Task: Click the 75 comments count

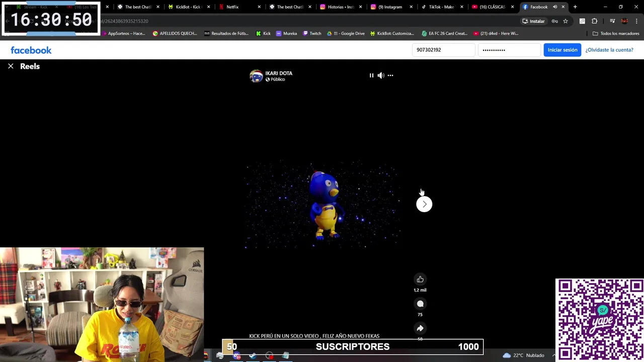Action: (420, 315)
